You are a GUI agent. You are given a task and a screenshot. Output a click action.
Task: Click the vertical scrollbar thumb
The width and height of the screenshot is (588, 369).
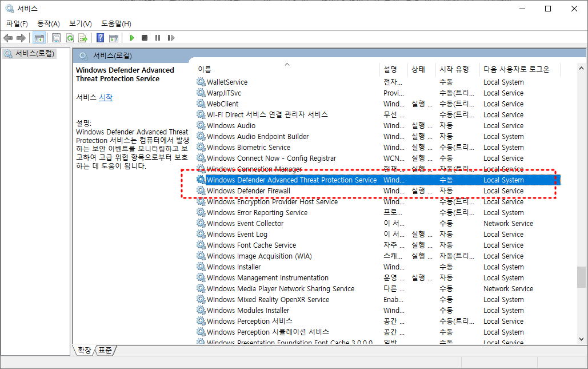pos(581,277)
